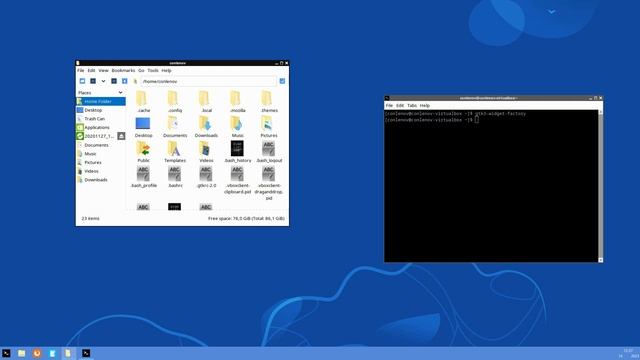
Task: Select Home Folder in Places sidebar
Action: 100,101
